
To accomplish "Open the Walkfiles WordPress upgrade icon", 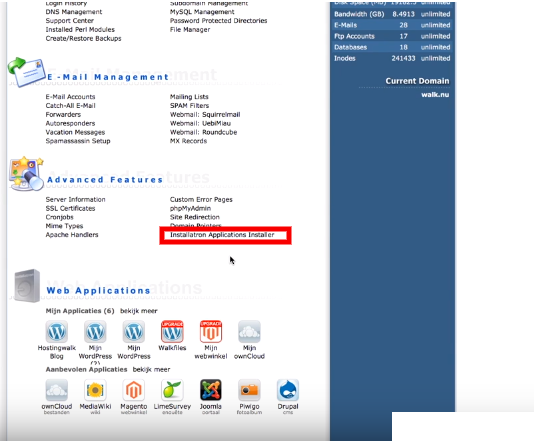I will (x=172, y=332).
